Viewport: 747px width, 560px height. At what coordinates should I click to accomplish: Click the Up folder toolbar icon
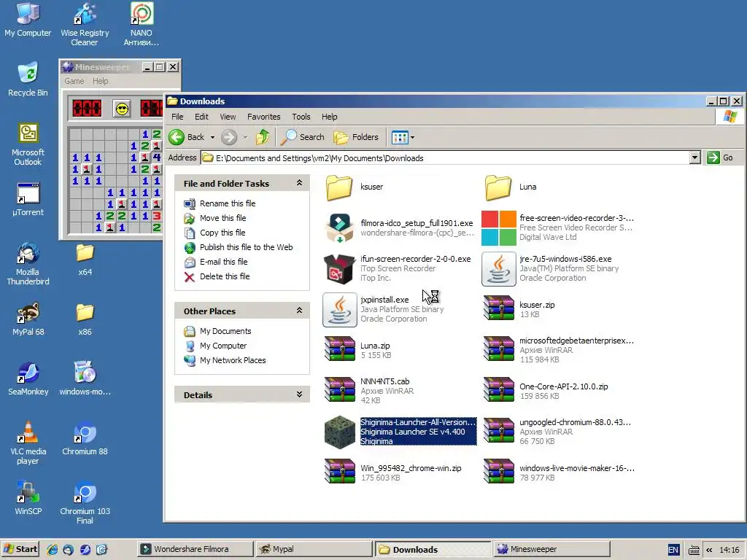(x=263, y=137)
